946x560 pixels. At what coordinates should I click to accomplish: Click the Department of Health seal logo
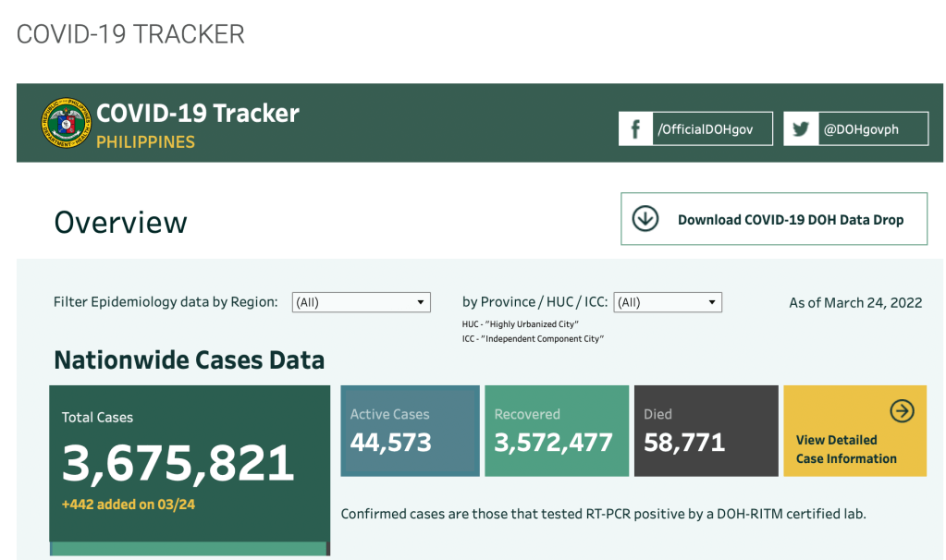click(67, 124)
